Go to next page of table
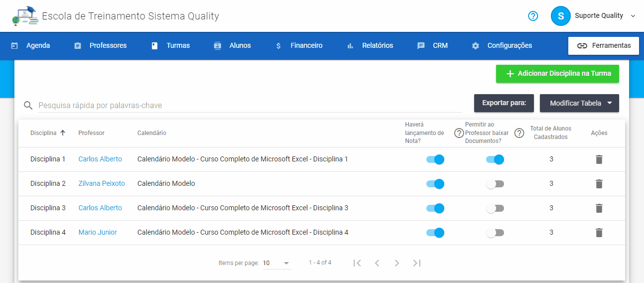The image size is (644, 283). pyautogui.click(x=397, y=263)
